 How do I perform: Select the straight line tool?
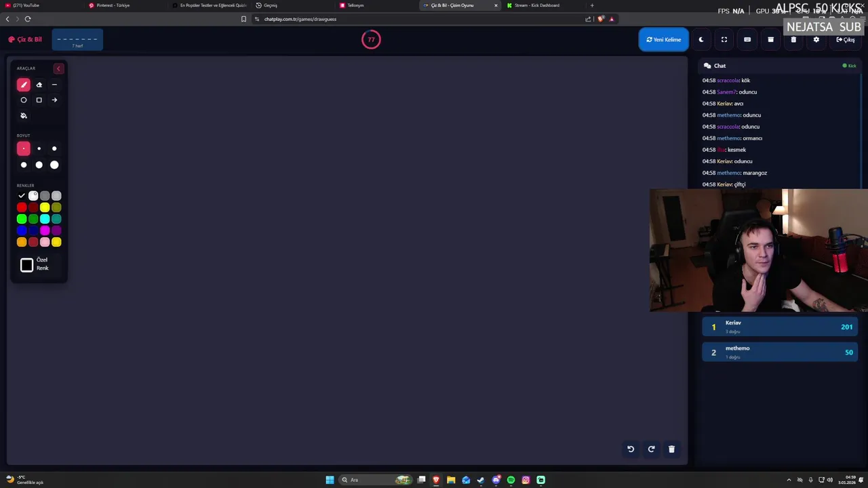tap(54, 85)
